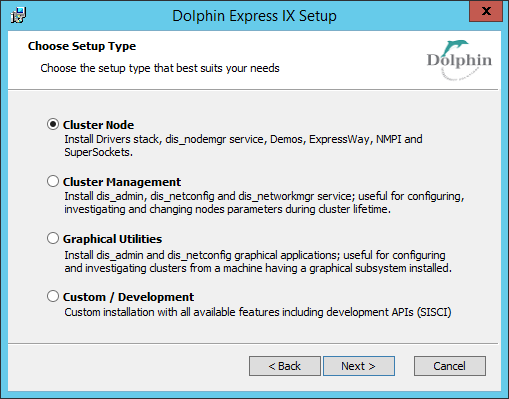Select the Graphical Utilities option
The image size is (509, 399).
pos(53,238)
